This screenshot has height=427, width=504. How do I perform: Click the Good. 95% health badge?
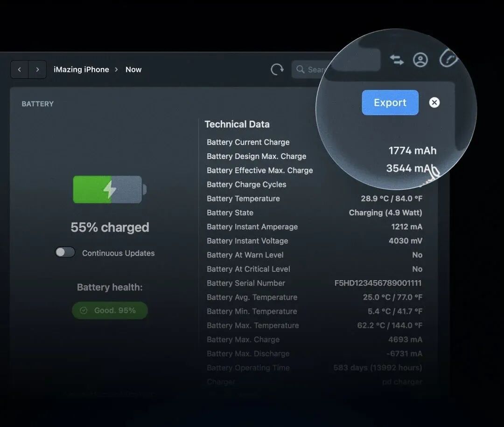(x=110, y=310)
